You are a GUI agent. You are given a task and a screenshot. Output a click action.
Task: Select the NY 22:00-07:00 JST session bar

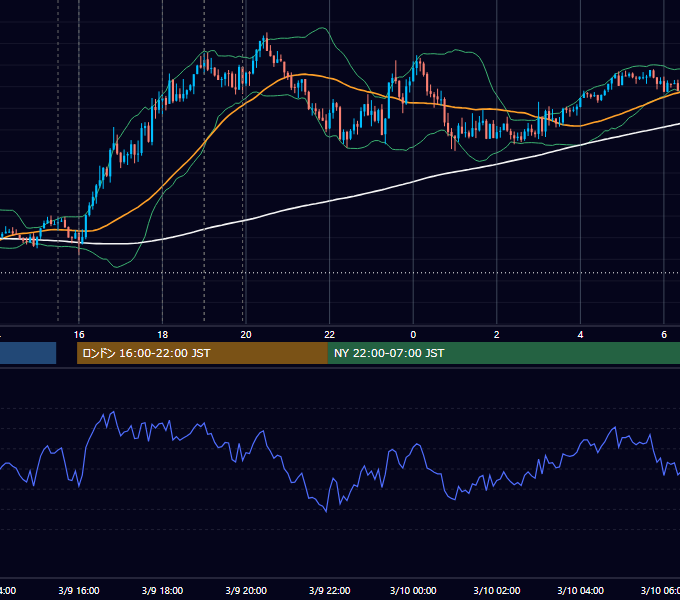tap(504, 353)
